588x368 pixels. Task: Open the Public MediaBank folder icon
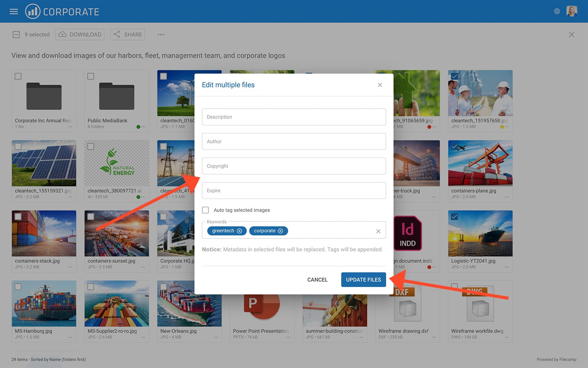click(x=117, y=96)
